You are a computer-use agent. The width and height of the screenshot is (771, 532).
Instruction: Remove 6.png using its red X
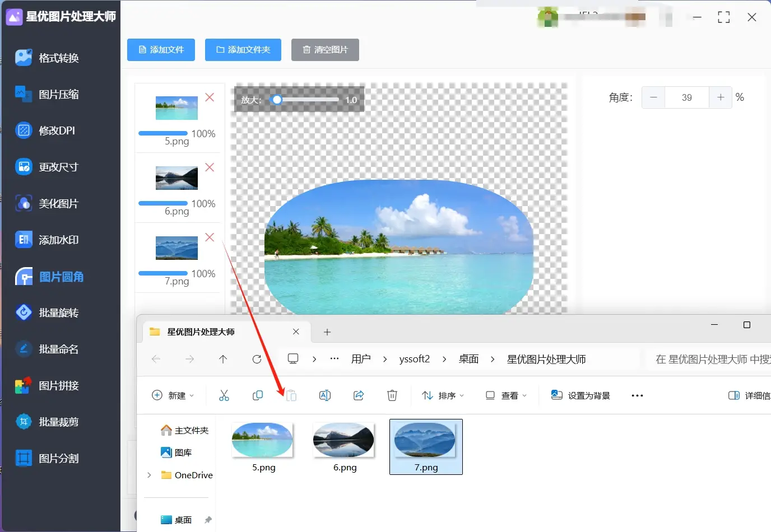210,167
